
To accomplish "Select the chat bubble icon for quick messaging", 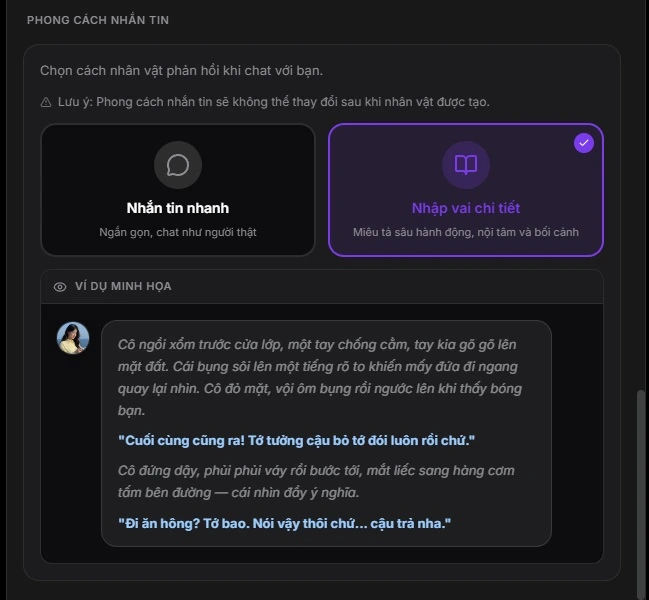I will (178, 165).
